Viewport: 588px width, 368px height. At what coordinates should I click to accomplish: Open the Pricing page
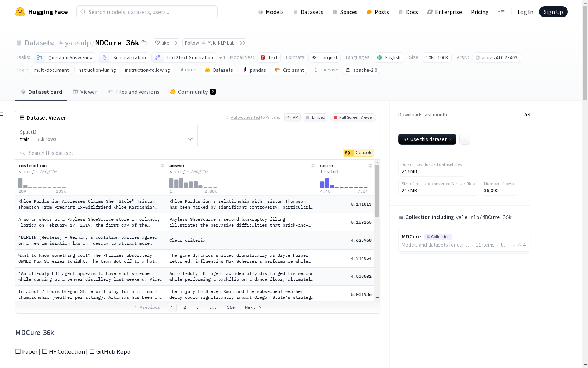[x=480, y=12]
